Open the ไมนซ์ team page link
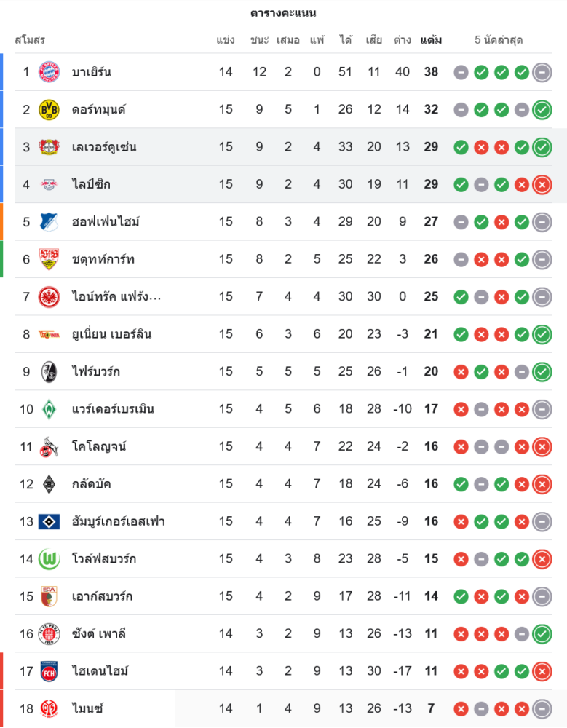567x728 pixels. click(87, 708)
